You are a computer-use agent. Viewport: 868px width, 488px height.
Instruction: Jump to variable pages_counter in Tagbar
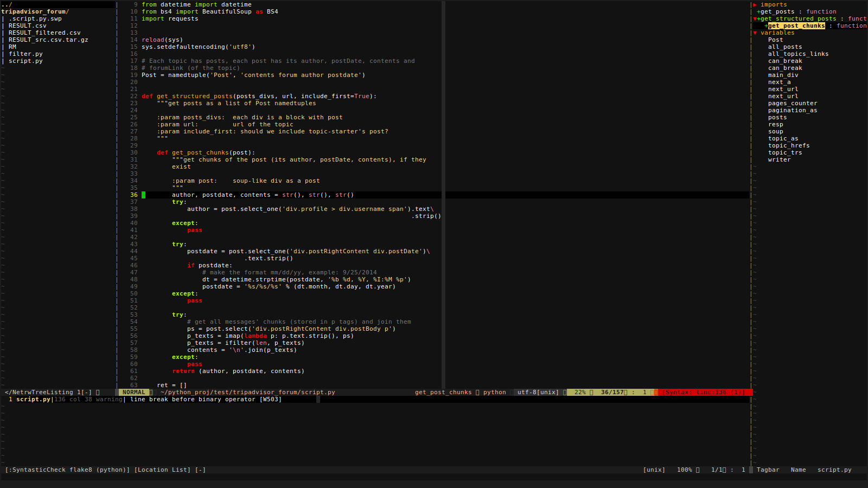click(x=793, y=103)
